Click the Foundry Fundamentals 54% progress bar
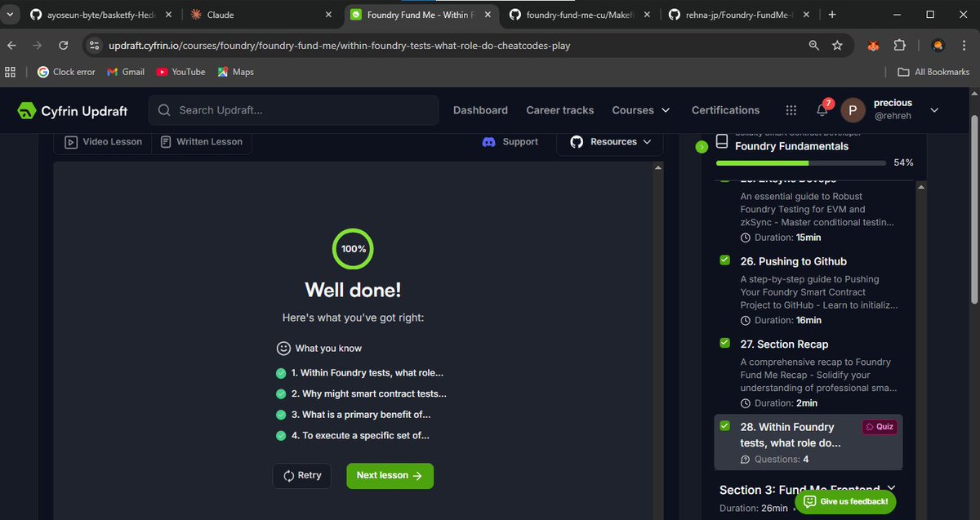The width and height of the screenshot is (980, 520). pyautogui.click(x=799, y=162)
